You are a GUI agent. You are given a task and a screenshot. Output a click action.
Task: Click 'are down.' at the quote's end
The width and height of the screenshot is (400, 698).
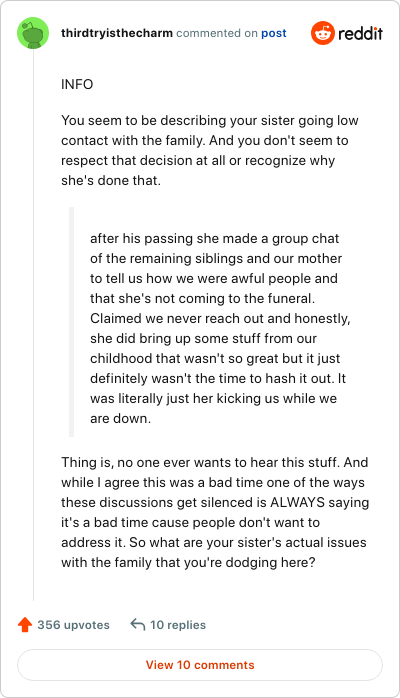click(120, 418)
